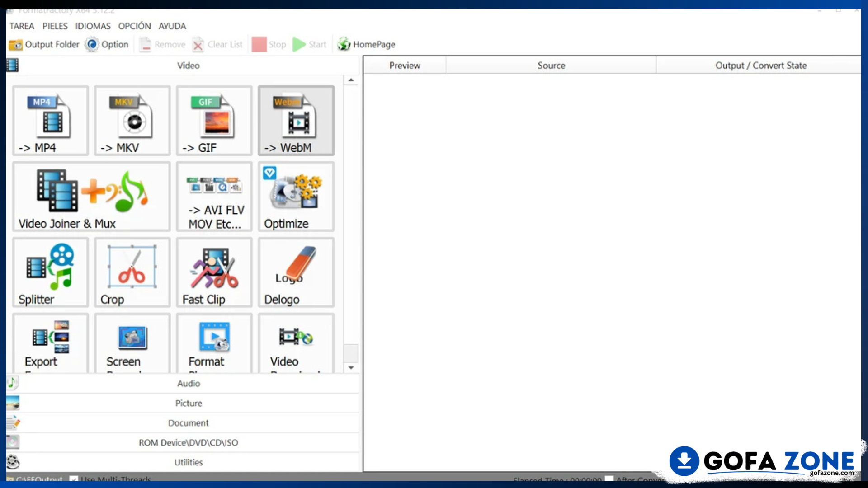Open the Crop tool
This screenshot has width=868, height=488.
point(132,272)
